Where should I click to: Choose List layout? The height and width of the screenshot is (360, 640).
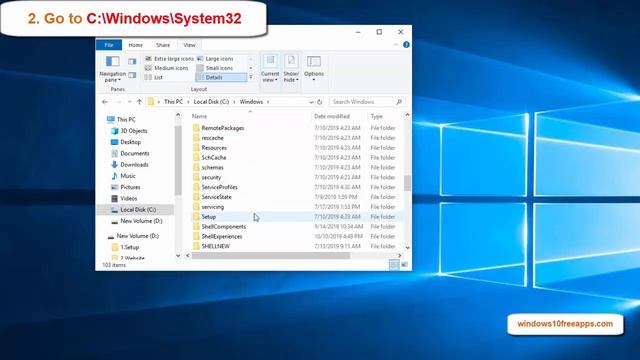coord(154,77)
